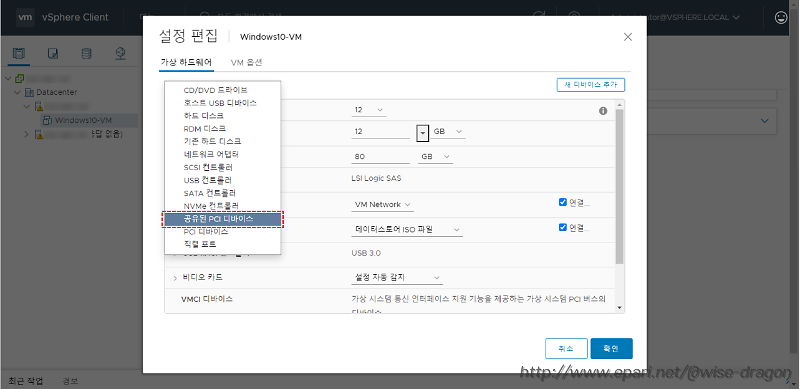Choose shared PCI device menu entry
The image size is (800, 389).
coord(222,219)
